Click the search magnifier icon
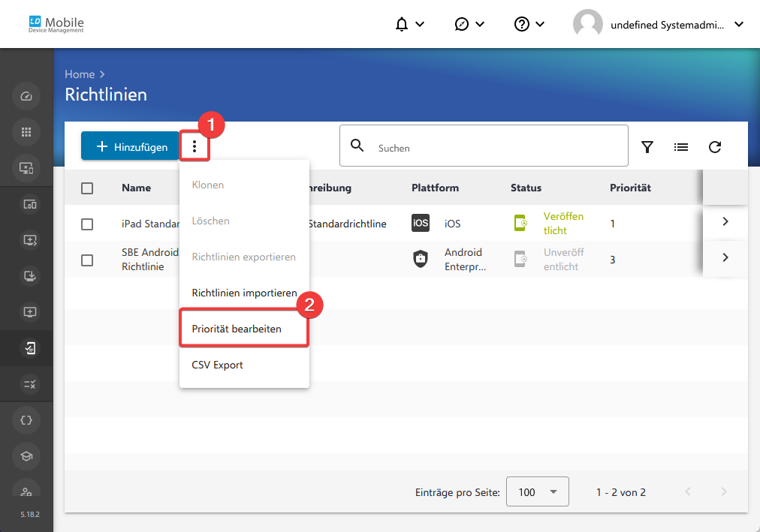The image size is (760, 532). click(357, 146)
